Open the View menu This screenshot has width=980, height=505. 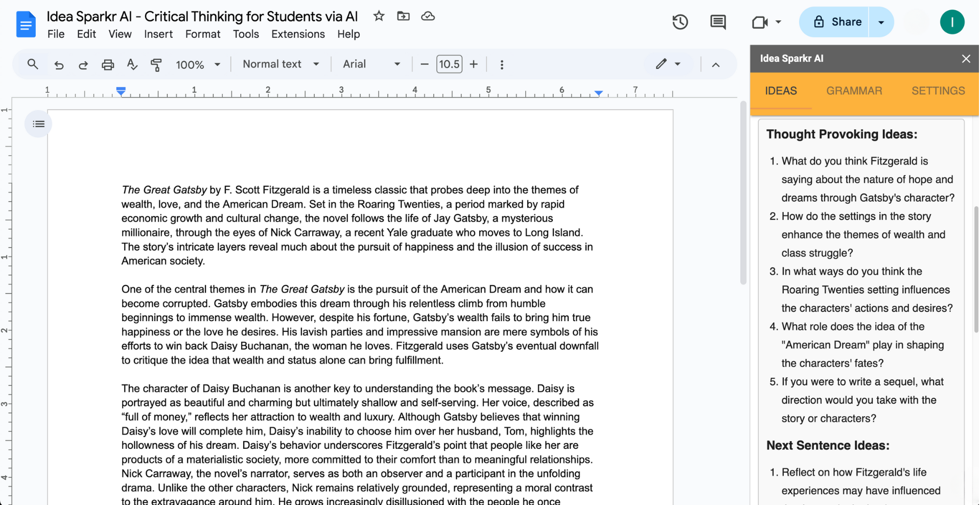[120, 34]
